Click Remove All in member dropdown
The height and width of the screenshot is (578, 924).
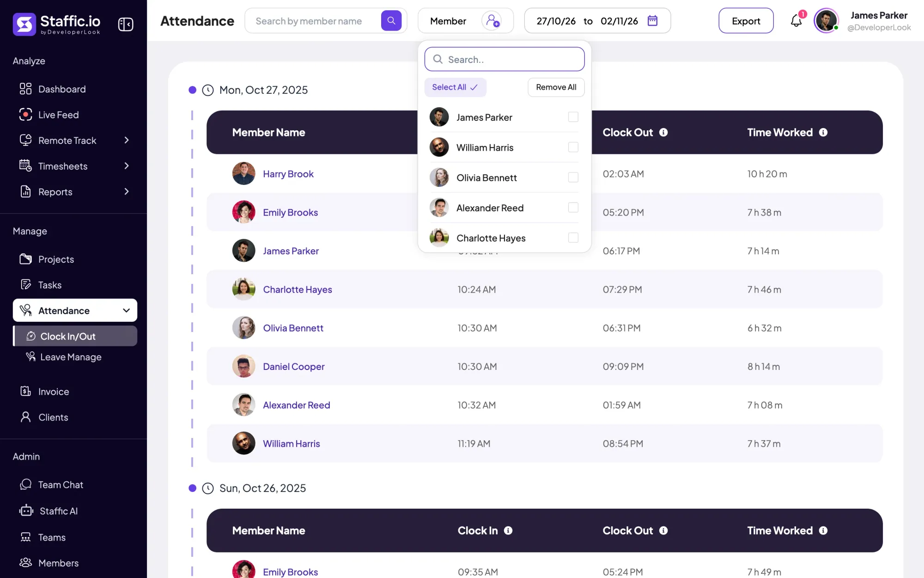coord(556,87)
